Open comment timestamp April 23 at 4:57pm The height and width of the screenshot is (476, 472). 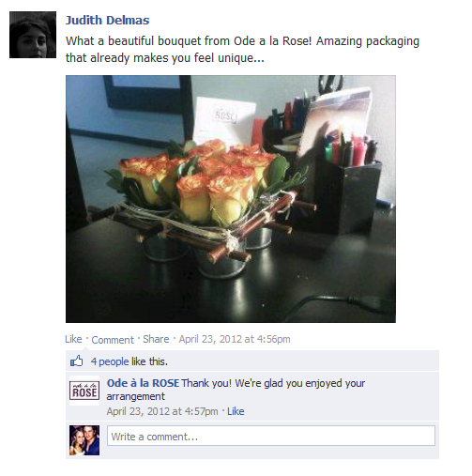[x=162, y=411]
